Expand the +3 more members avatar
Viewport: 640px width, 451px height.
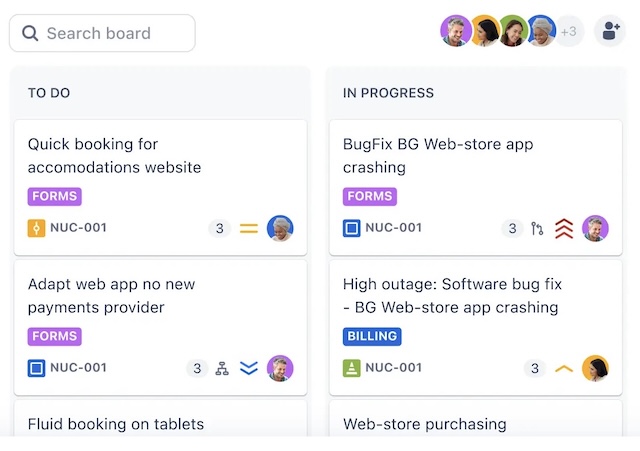(x=569, y=32)
